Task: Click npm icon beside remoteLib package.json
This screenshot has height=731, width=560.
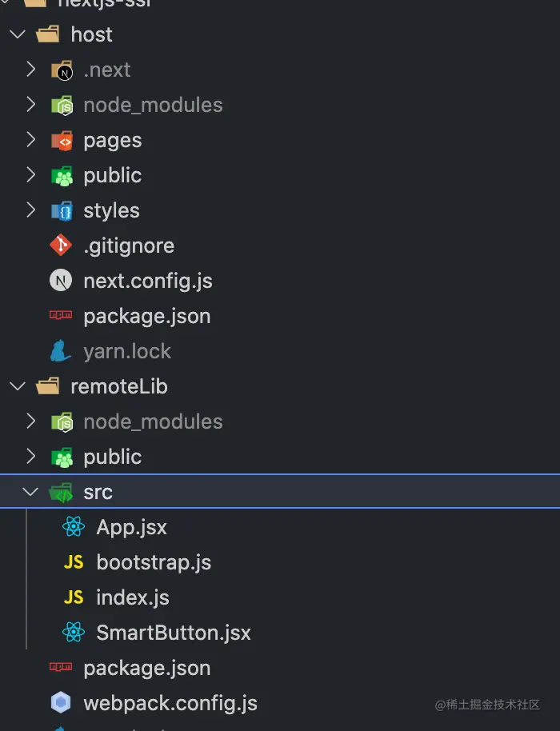Action: coord(61,667)
